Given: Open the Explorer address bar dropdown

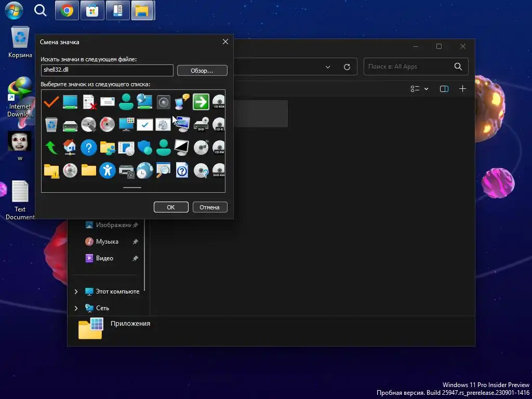Looking at the screenshot, I should pos(328,67).
